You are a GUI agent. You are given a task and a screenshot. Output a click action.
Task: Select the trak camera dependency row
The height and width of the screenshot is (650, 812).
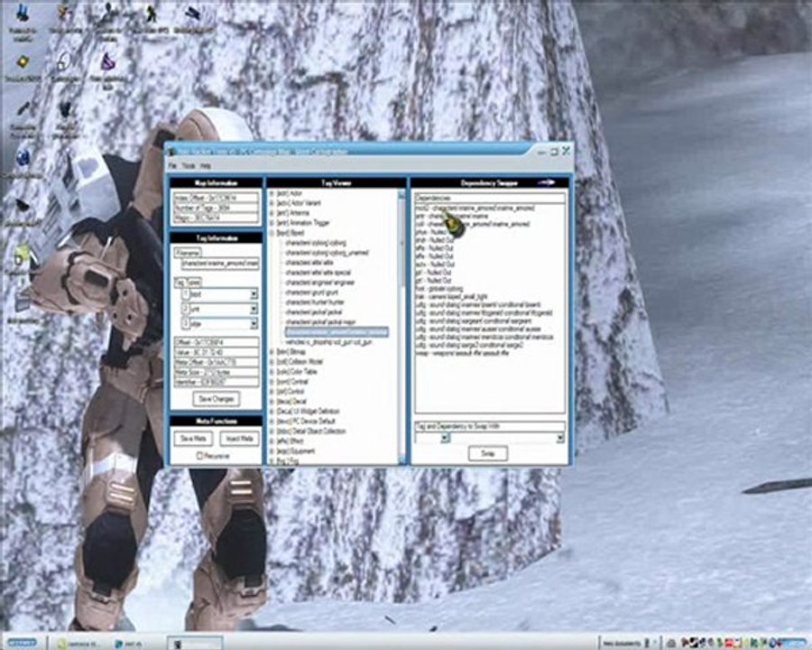click(x=452, y=296)
